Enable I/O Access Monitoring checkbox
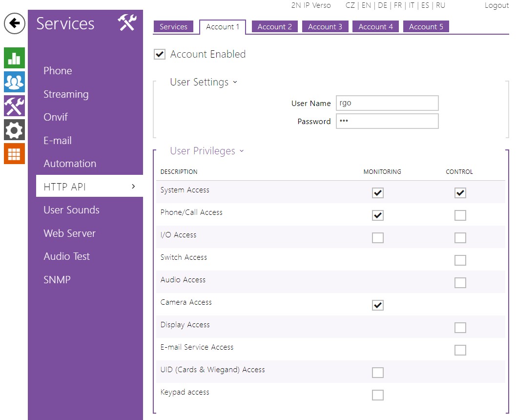Screen dimensions: 516x420 pos(377,238)
